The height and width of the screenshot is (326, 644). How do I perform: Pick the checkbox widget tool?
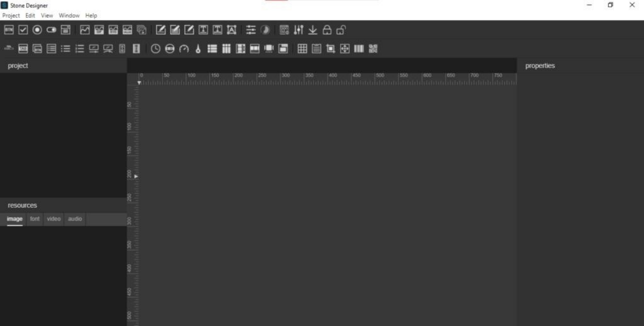[23, 30]
